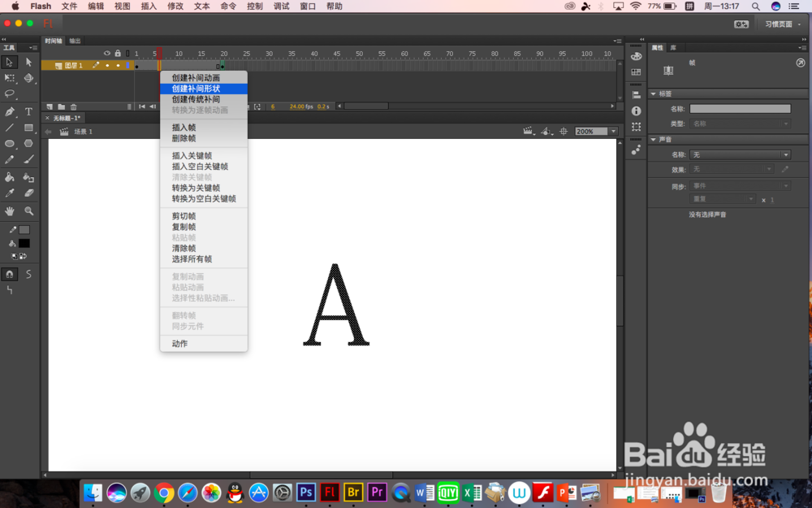This screenshot has width=812, height=508.
Task: Toggle lock all layers padlock icon
Action: [118, 54]
